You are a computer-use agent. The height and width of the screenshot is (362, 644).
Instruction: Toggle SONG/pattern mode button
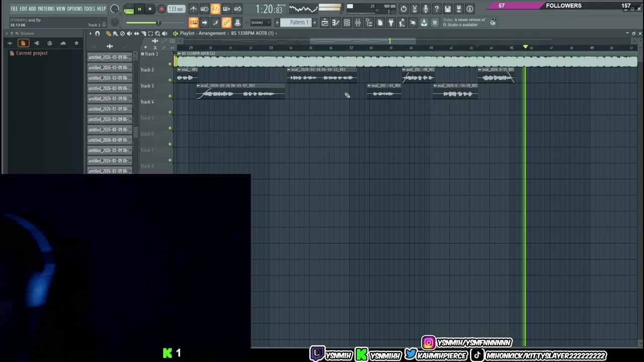(x=129, y=10)
